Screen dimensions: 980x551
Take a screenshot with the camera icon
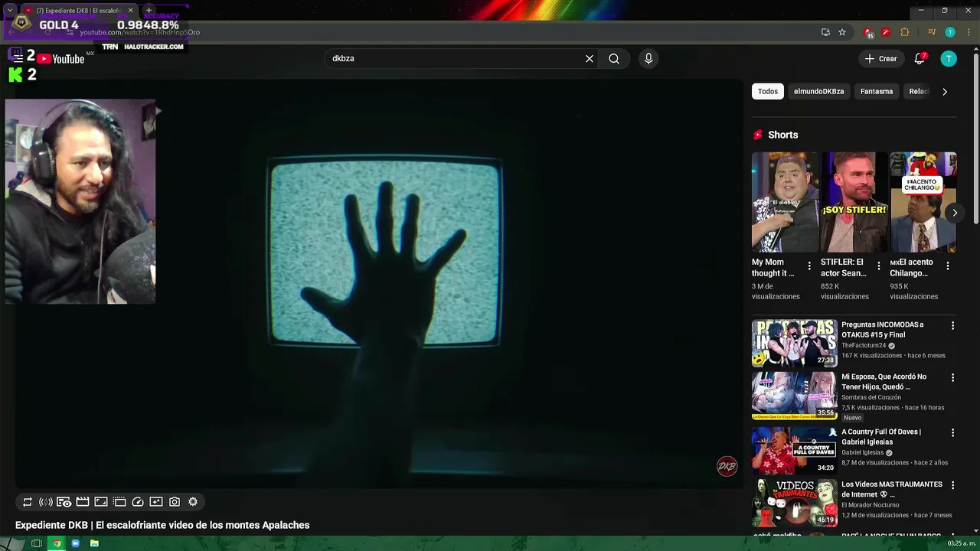tap(175, 502)
